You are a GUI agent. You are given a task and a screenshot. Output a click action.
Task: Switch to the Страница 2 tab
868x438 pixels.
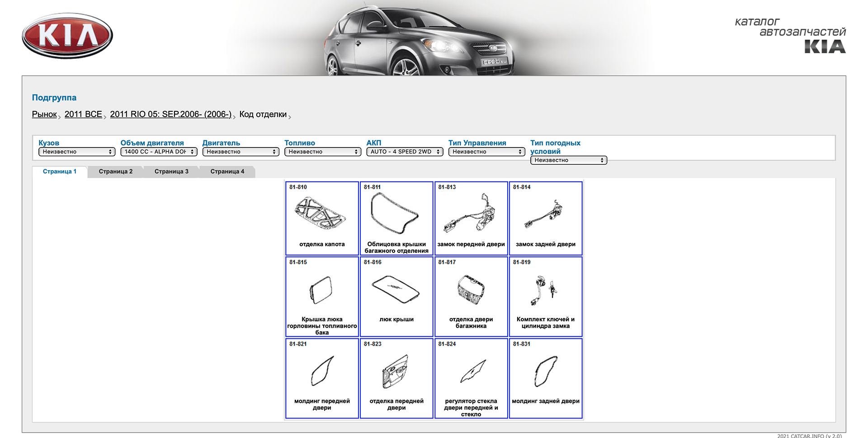[x=116, y=171]
